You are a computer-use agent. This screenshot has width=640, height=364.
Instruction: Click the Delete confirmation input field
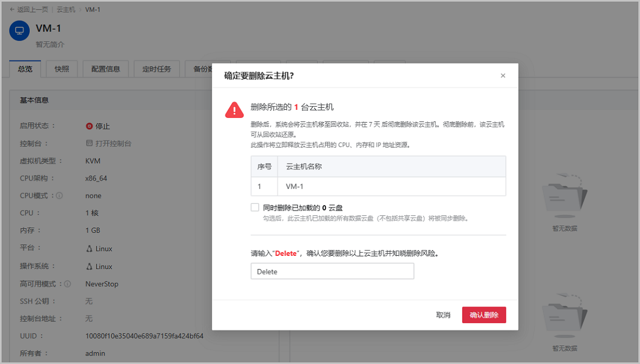332,271
